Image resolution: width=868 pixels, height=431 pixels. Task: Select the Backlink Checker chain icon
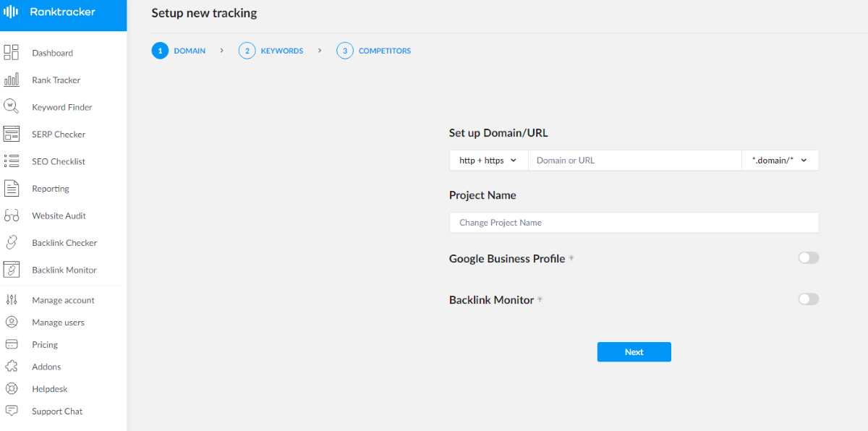pyautogui.click(x=12, y=242)
